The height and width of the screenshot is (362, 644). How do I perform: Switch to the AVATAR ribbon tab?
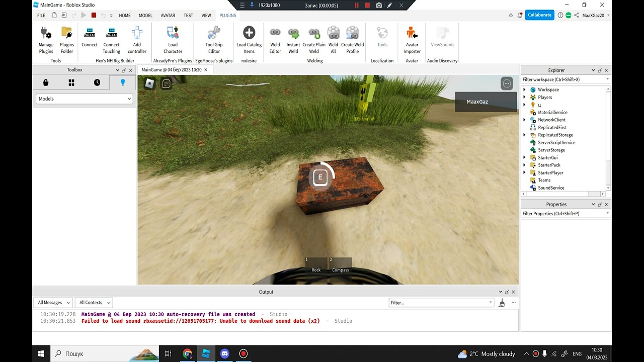tap(168, 16)
